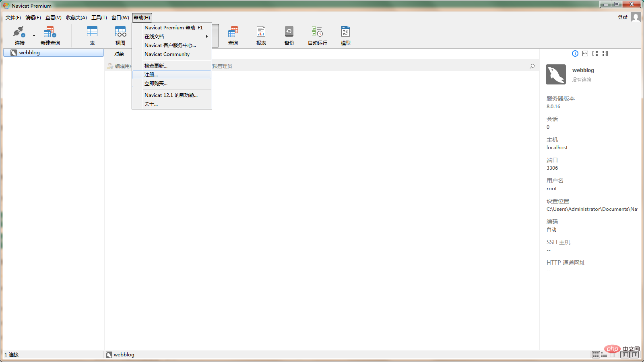
Task: Click the 新建查询 toolbar icon
Action: [50, 32]
